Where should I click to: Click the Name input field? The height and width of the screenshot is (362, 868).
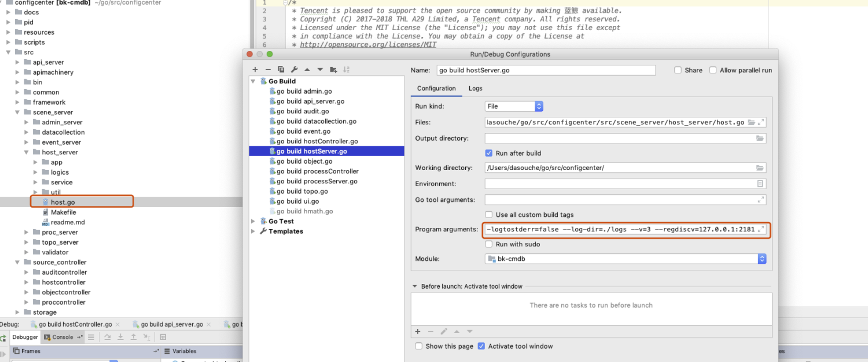tap(546, 70)
